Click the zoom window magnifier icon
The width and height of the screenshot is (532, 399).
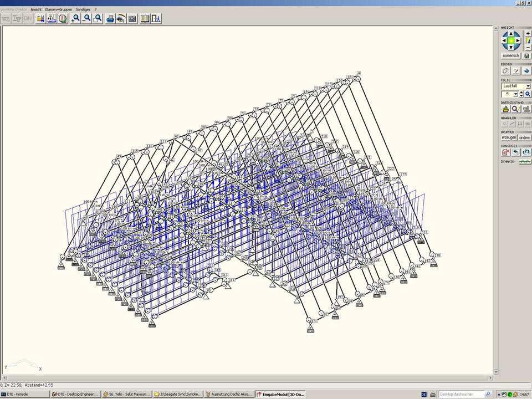pos(98,18)
